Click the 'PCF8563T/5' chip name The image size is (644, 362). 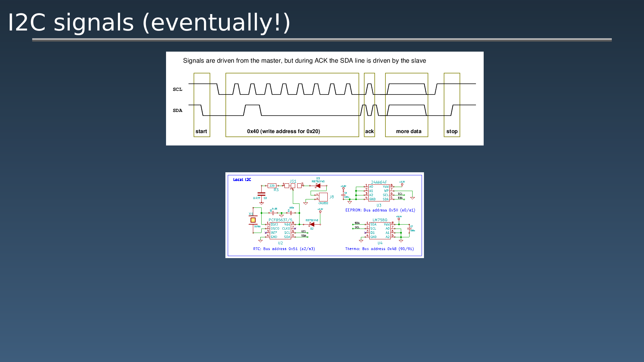[x=280, y=220]
